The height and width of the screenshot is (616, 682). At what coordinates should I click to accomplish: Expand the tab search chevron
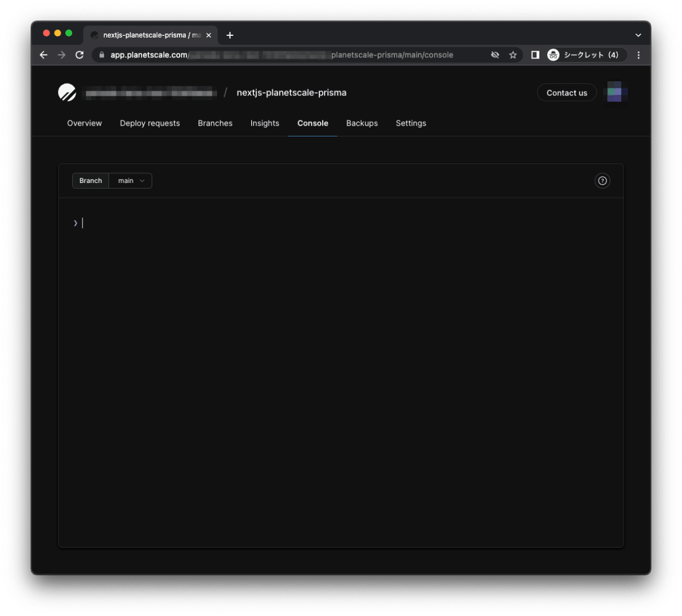(638, 35)
